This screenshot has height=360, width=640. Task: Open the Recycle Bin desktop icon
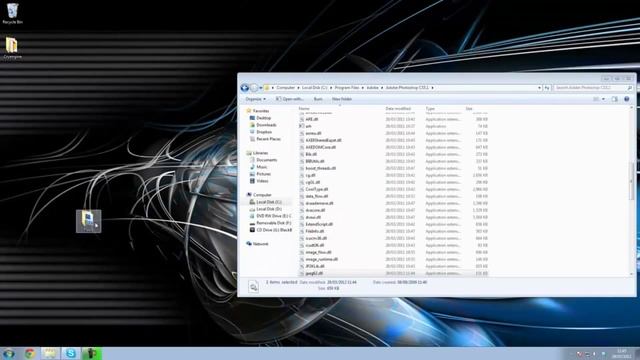click(x=12, y=13)
